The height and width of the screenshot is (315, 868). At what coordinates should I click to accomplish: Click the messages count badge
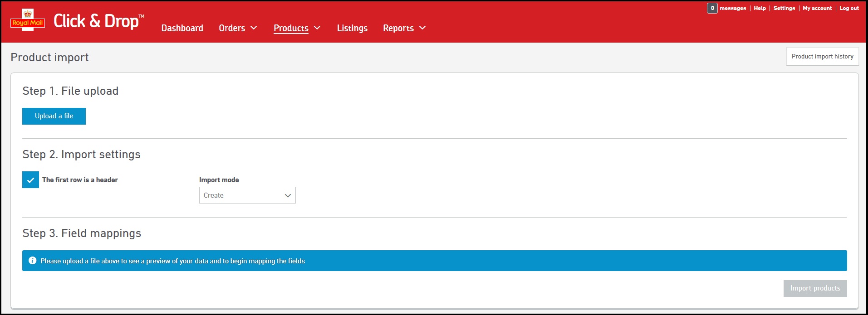click(712, 8)
